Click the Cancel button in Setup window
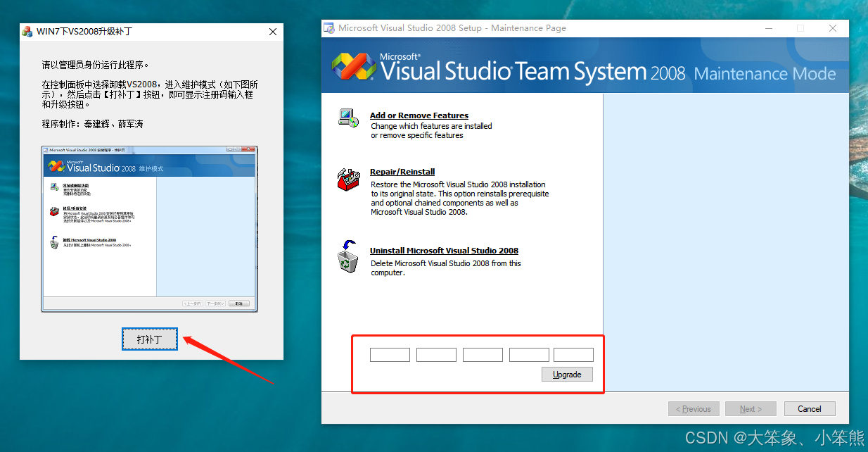868x452 pixels. point(809,409)
